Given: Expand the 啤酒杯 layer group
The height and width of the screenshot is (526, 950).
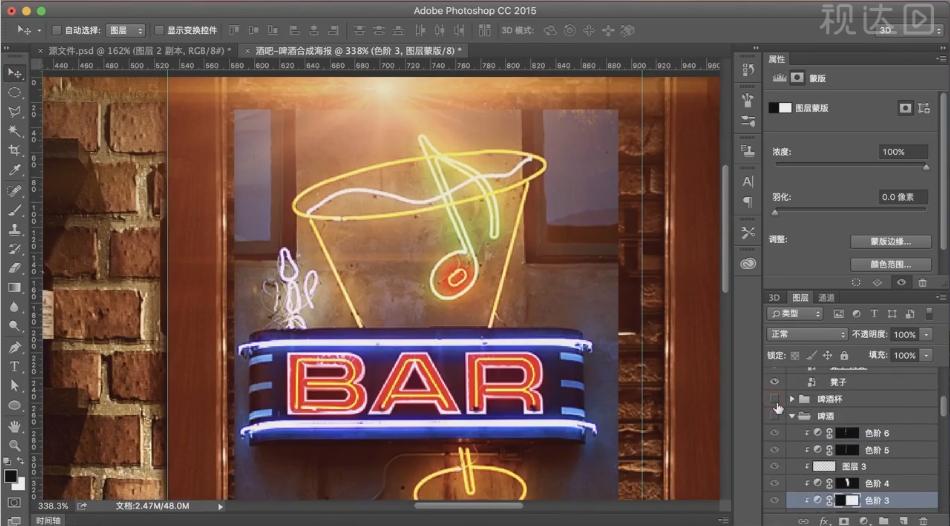Looking at the screenshot, I should [x=792, y=399].
